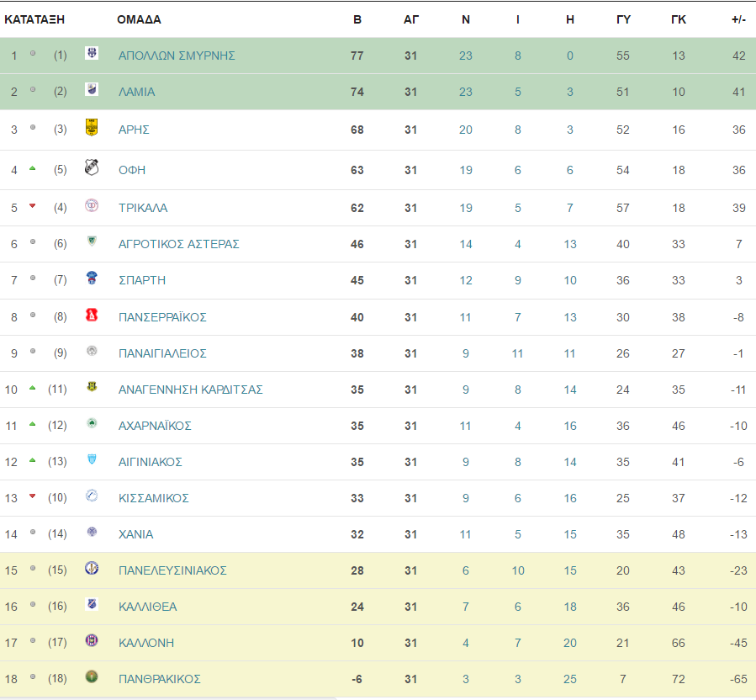The width and height of the screenshot is (756, 700).
Task: Click the ΠΑΝΣΕΡΡΑΪΚΟΣ red club crest
Action: click(92, 315)
